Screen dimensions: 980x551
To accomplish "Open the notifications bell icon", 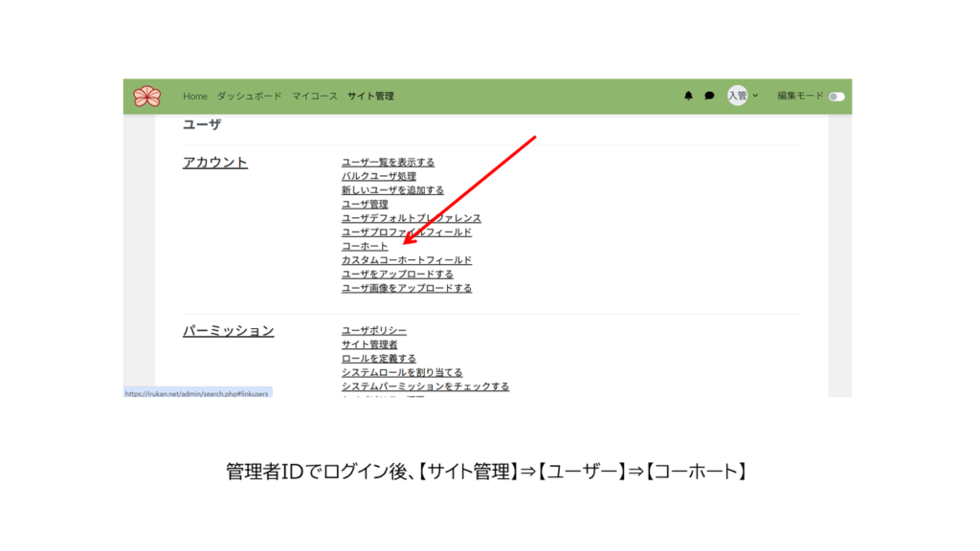I will [x=688, y=96].
